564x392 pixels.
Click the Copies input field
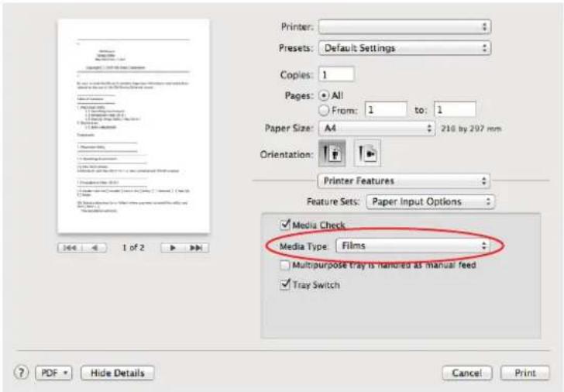[x=336, y=74]
